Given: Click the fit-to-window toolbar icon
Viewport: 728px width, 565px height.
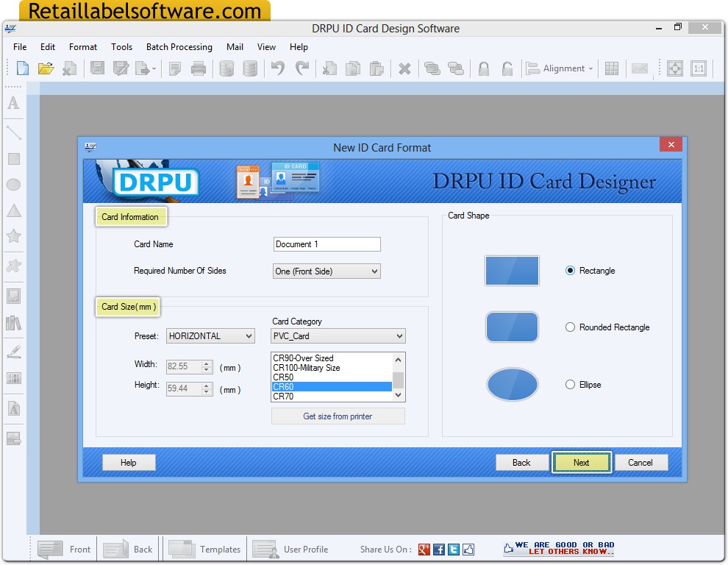Looking at the screenshot, I should [x=674, y=68].
